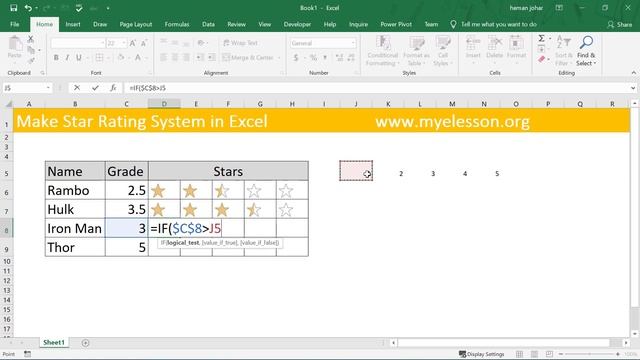Cancel the formula entry with the X button
The height and width of the screenshot is (360, 640).
[x=77, y=88]
